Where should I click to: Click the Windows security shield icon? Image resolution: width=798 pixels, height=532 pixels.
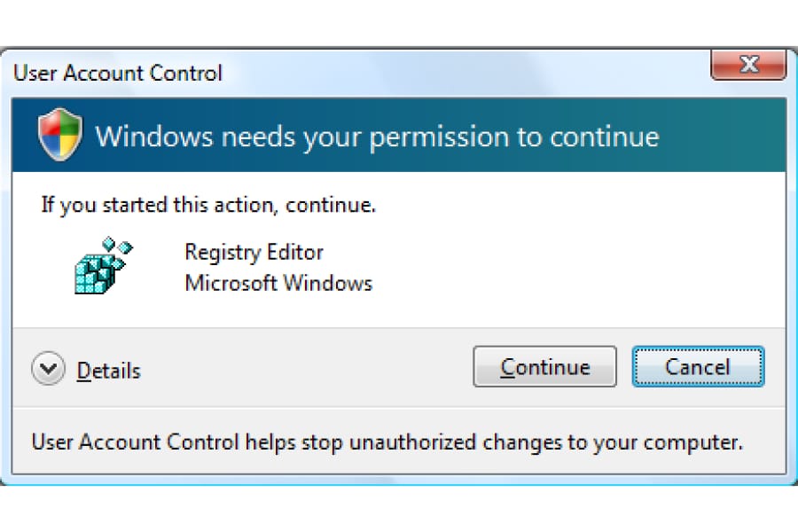click(59, 135)
